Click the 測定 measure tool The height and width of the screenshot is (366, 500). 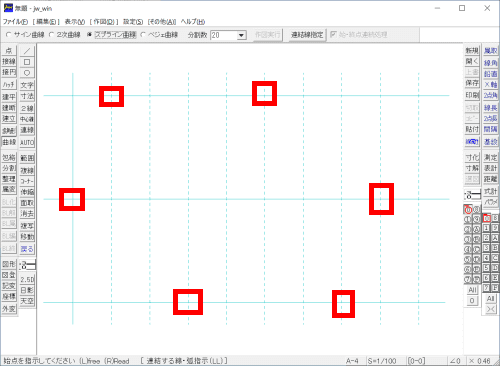[490, 157]
